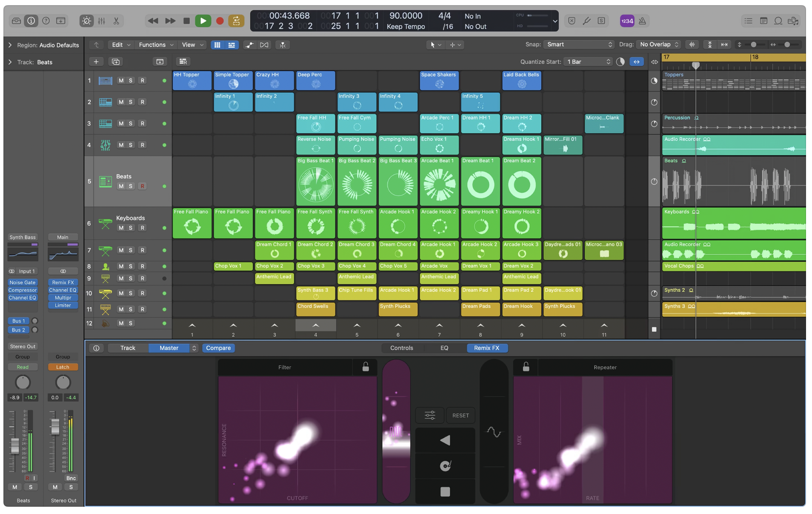Mute the Stereo Out channel strip
Screen dimensions: 812x514
tap(55, 487)
